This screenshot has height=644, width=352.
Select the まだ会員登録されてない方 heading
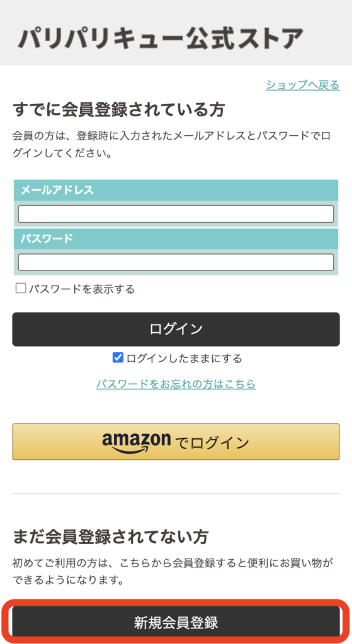[111, 536]
